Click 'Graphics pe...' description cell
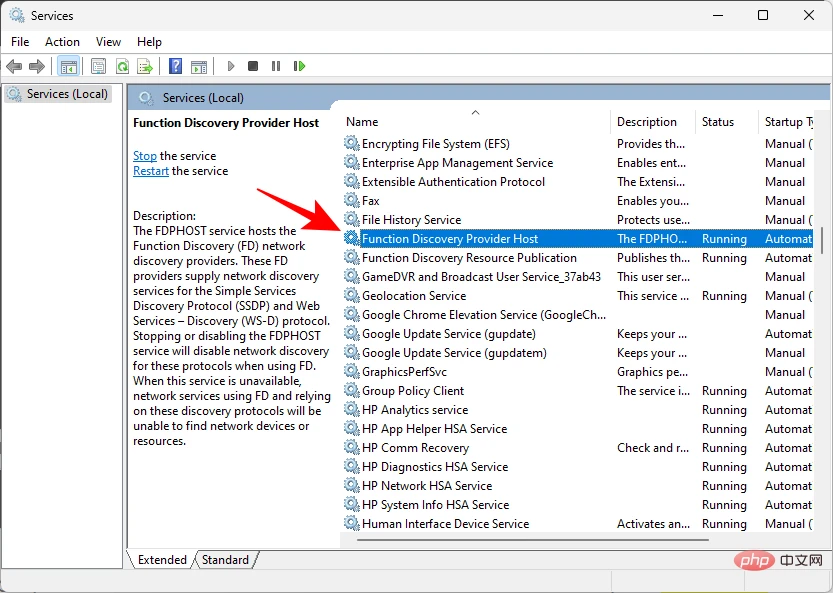833x593 pixels. (652, 372)
